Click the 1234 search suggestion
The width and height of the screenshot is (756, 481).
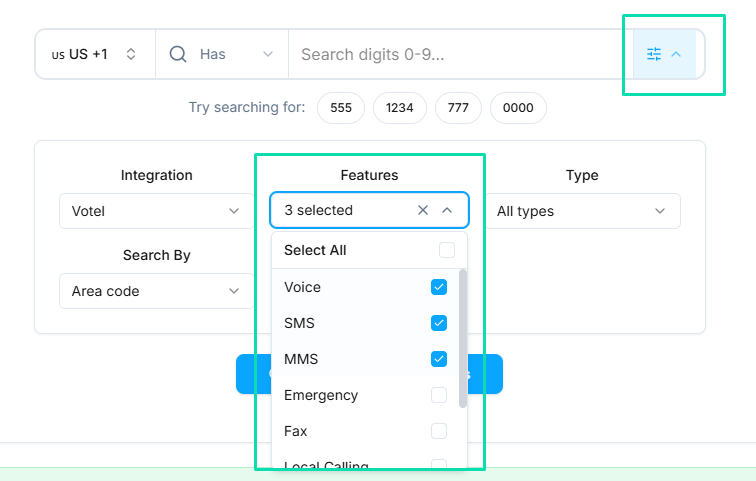click(400, 108)
